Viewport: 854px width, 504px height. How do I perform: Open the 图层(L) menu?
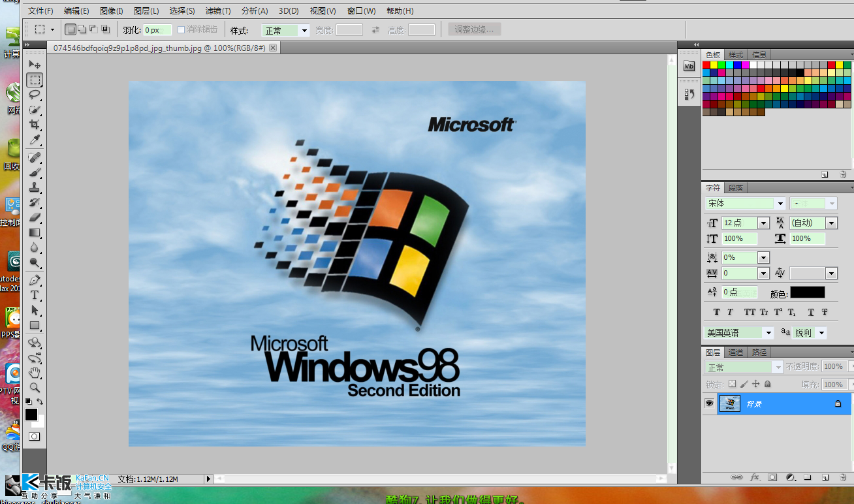pyautogui.click(x=146, y=11)
